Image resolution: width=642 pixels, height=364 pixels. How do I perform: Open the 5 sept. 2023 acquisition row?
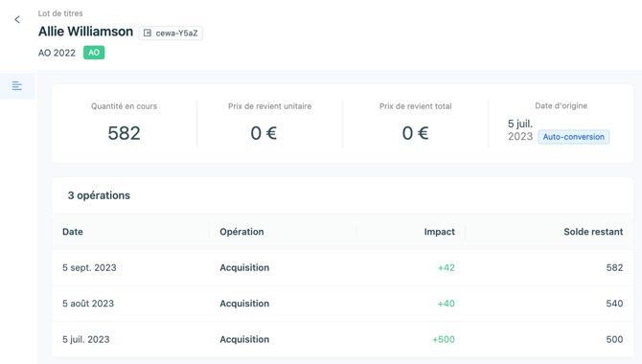(342, 268)
